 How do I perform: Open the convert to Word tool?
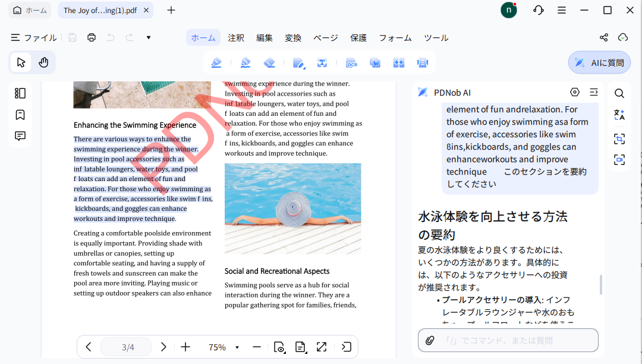pyautogui.click(x=375, y=63)
